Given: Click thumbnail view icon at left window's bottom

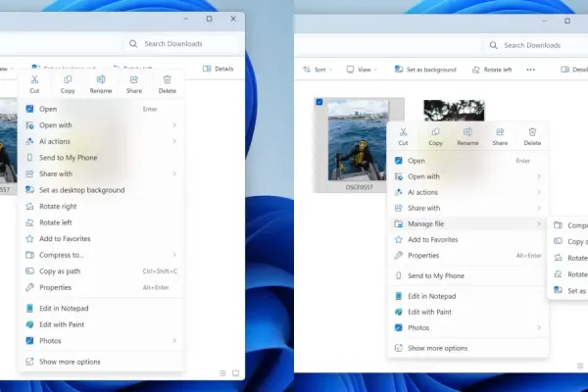Looking at the screenshot, I should coord(235,373).
